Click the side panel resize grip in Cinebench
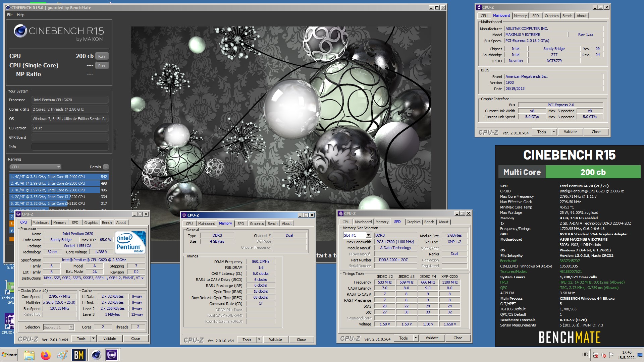Viewport: 644px width, 362px height. click(x=115, y=140)
